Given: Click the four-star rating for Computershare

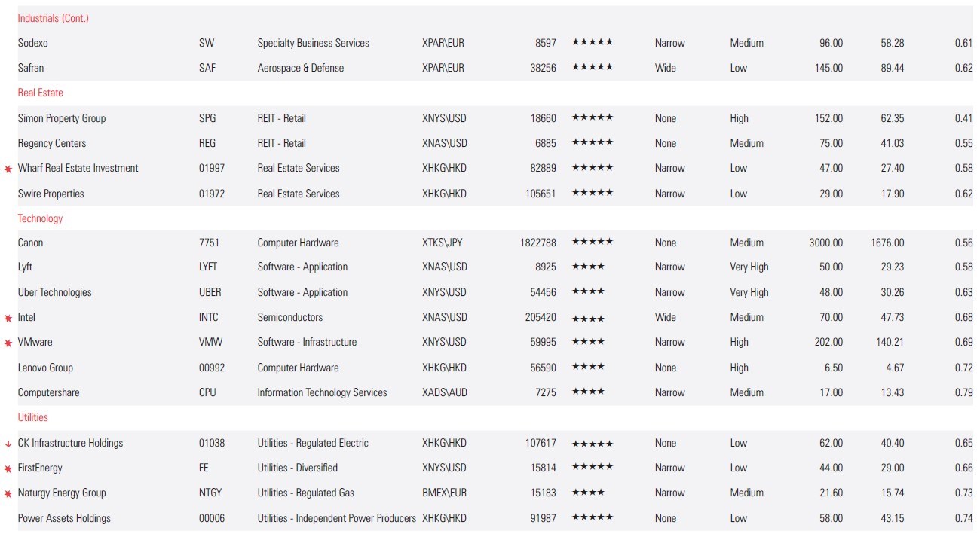Looking at the screenshot, I should click(588, 392).
